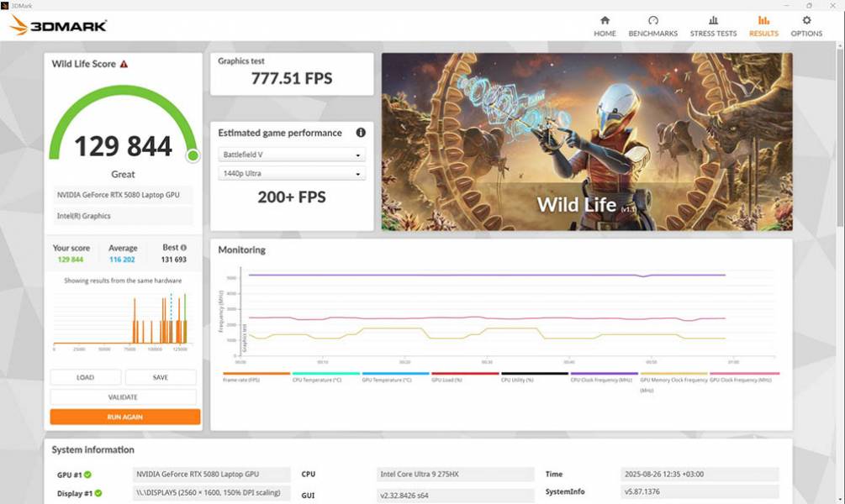Expand the 1440p Ultra resolution dropdown
The width and height of the screenshot is (845, 504).
[x=292, y=174]
